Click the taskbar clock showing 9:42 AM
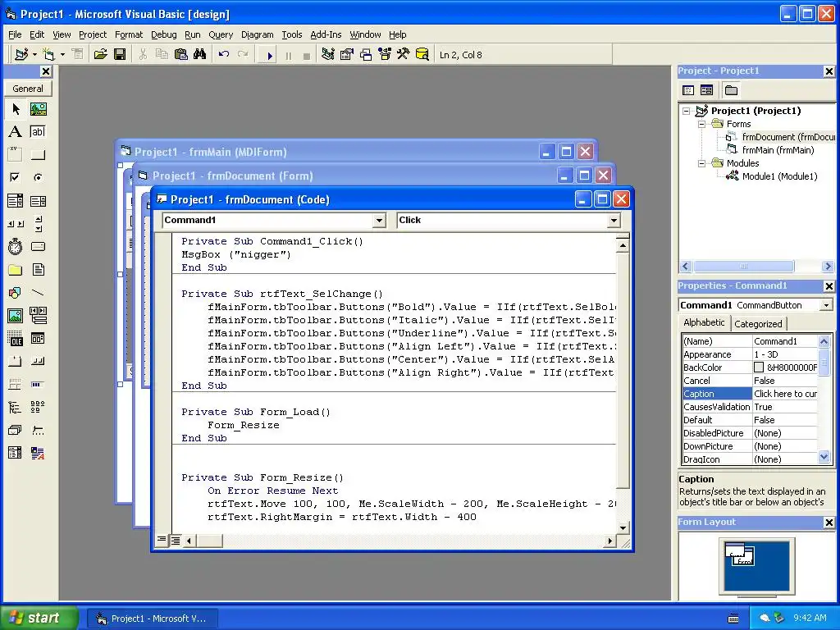Viewport: 840px width, 630px height. coord(810,618)
